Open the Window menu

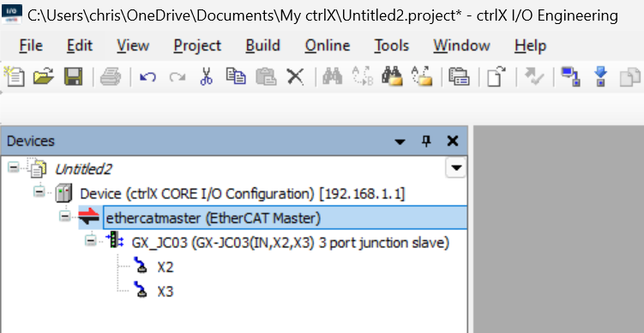click(461, 45)
